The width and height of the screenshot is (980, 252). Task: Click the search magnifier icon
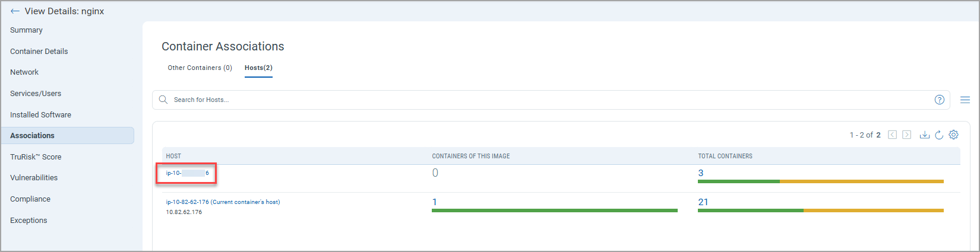tap(163, 100)
